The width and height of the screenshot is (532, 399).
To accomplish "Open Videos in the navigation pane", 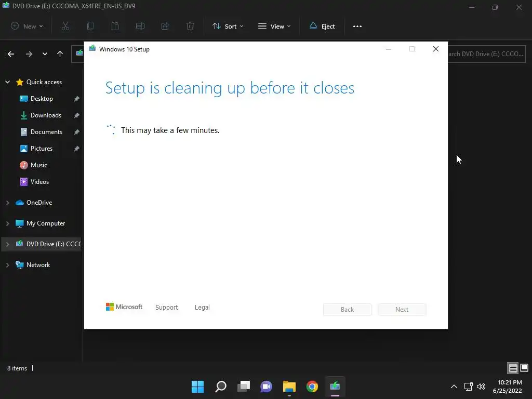I will pos(39,181).
